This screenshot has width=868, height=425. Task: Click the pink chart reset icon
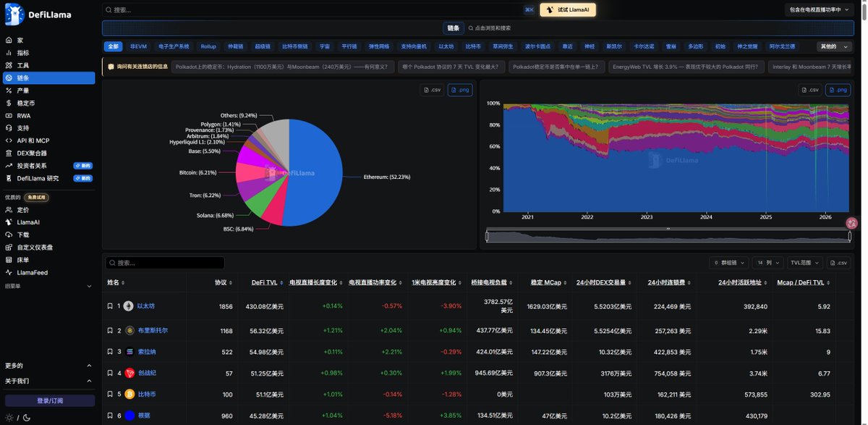[852, 222]
